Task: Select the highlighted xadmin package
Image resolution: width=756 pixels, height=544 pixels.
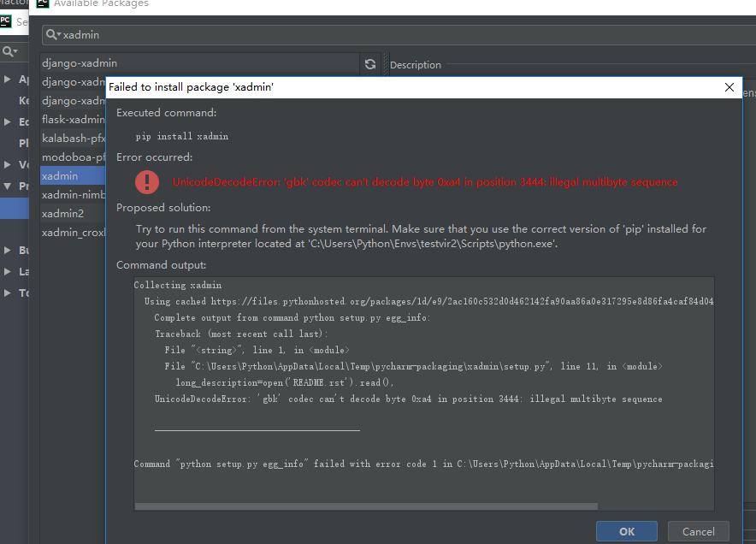Action: click(73, 175)
